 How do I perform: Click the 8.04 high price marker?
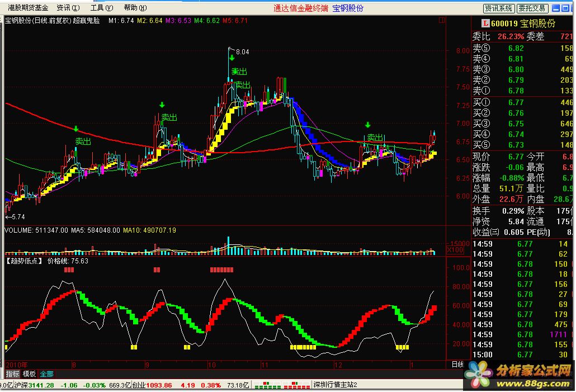243,52
